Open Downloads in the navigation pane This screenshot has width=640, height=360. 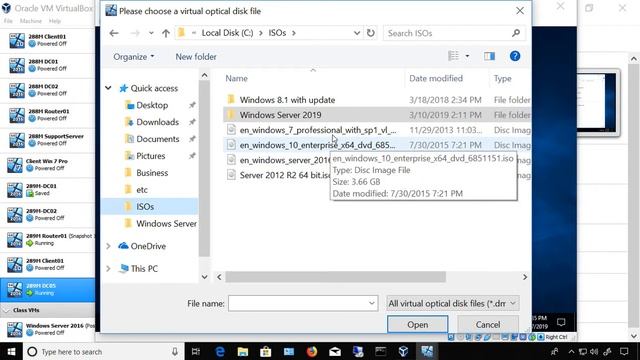(157, 122)
